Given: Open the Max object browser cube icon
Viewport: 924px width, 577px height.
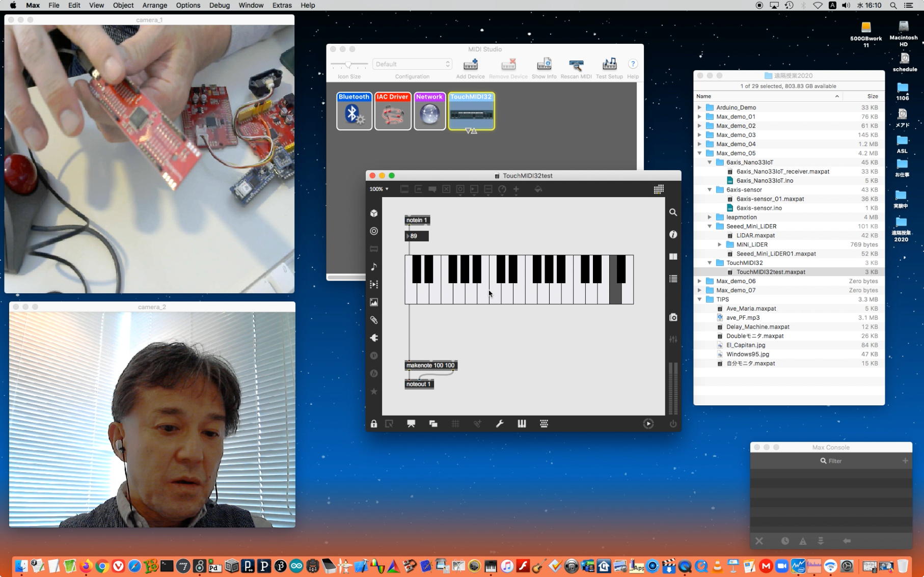Looking at the screenshot, I should coord(374,213).
